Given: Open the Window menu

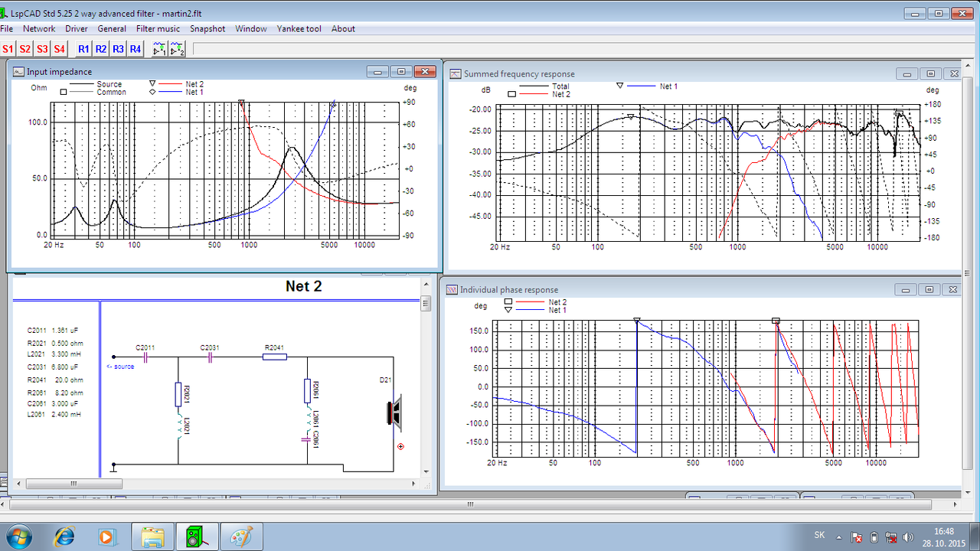Looking at the screenshot, I should click(251, 29).
